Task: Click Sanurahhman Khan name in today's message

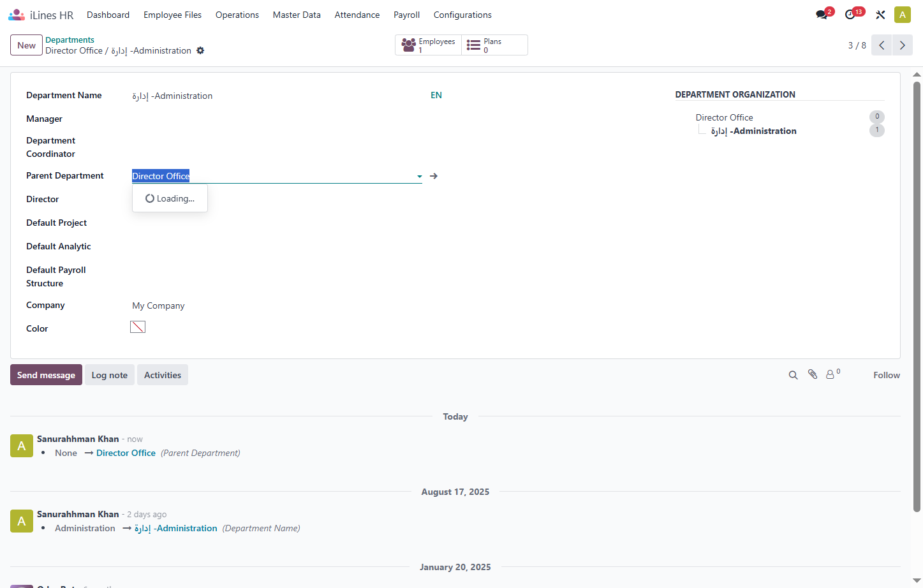Action: [x=78, y=439]
